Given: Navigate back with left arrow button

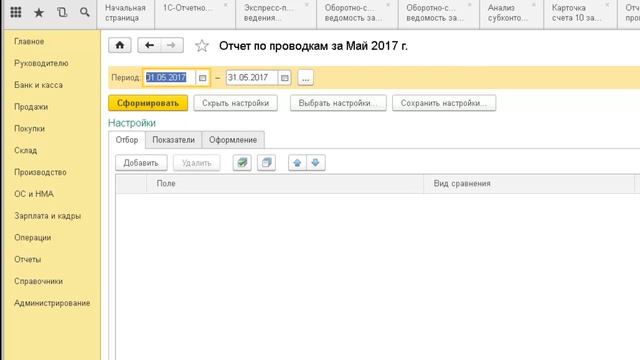Looking at the screenshot, I should pos(149,45).
